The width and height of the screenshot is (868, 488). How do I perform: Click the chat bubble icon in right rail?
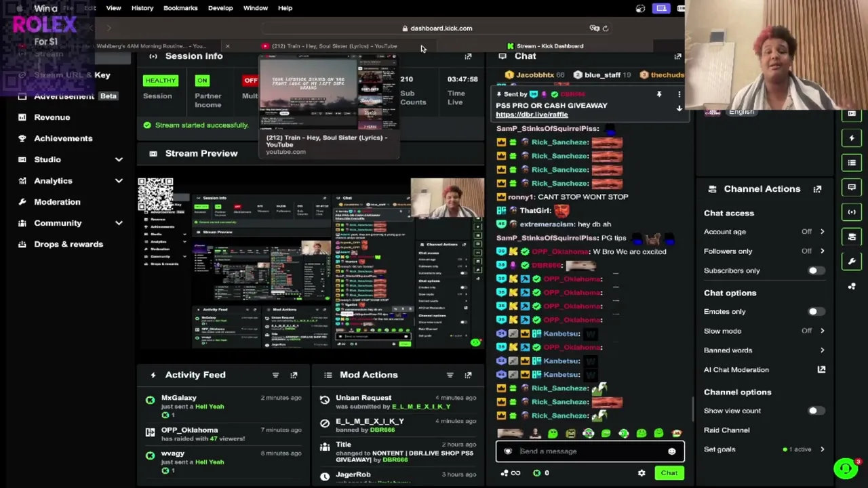(x=852, y=187)
